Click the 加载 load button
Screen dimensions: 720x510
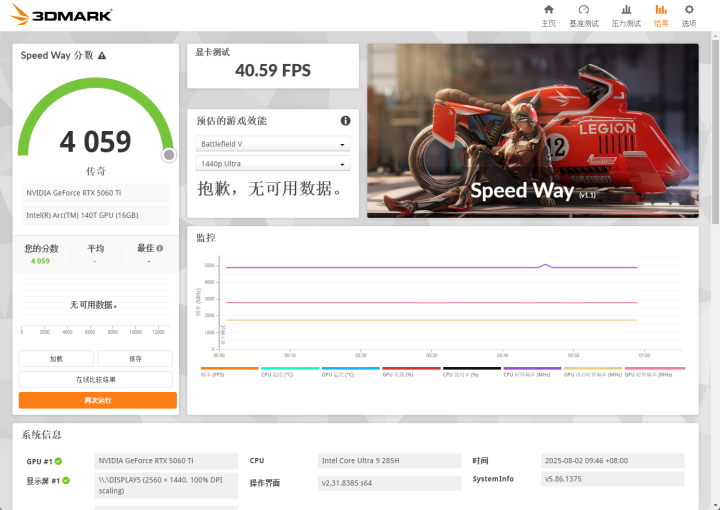pyautogui.click(x=56, y=359)
